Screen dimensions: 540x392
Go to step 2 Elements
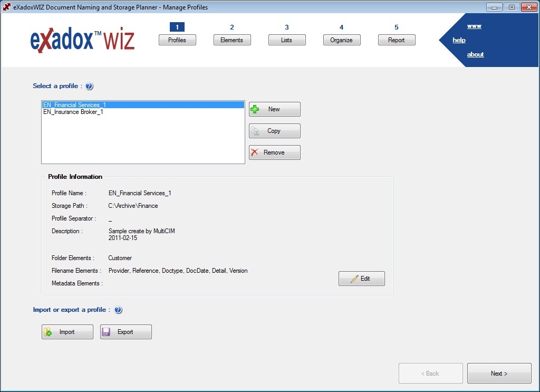[x=232, y=40]
